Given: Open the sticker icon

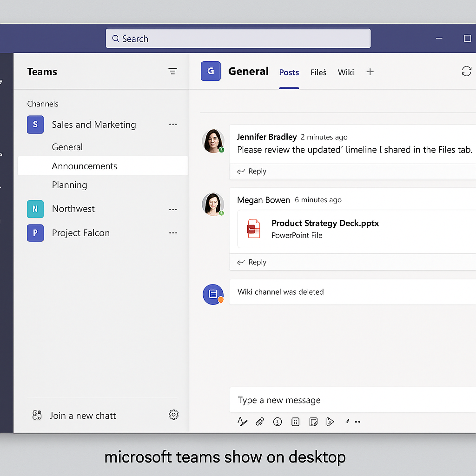Looking at the screenshot, I should coord(313,422).
